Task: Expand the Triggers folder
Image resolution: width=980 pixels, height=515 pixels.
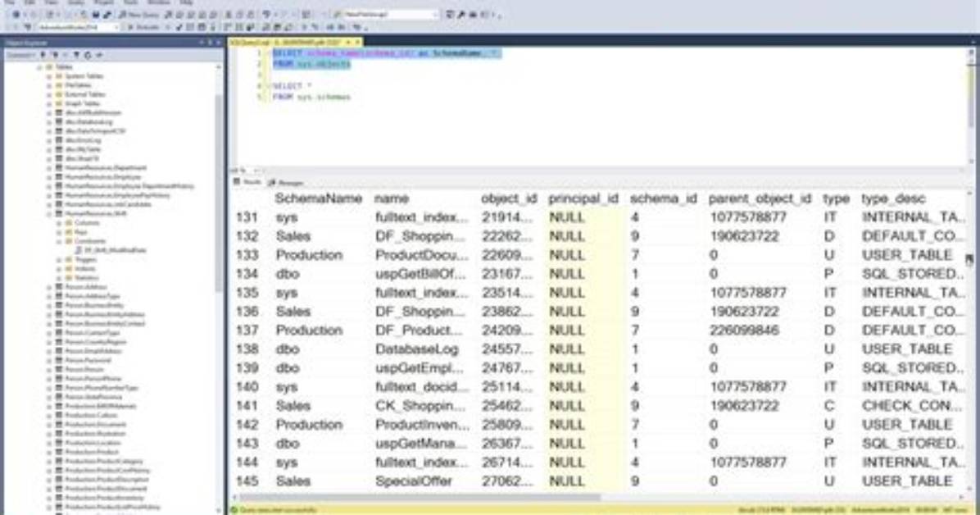Action: coord(59,260)
